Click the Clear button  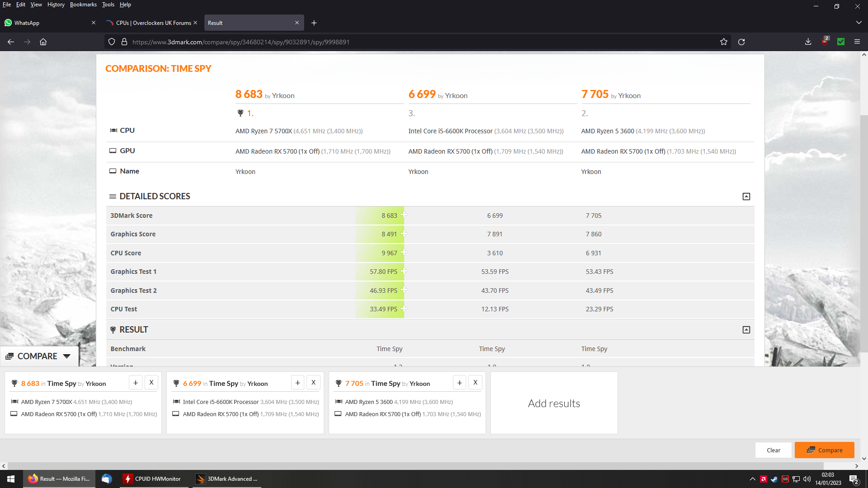(773, 450)
